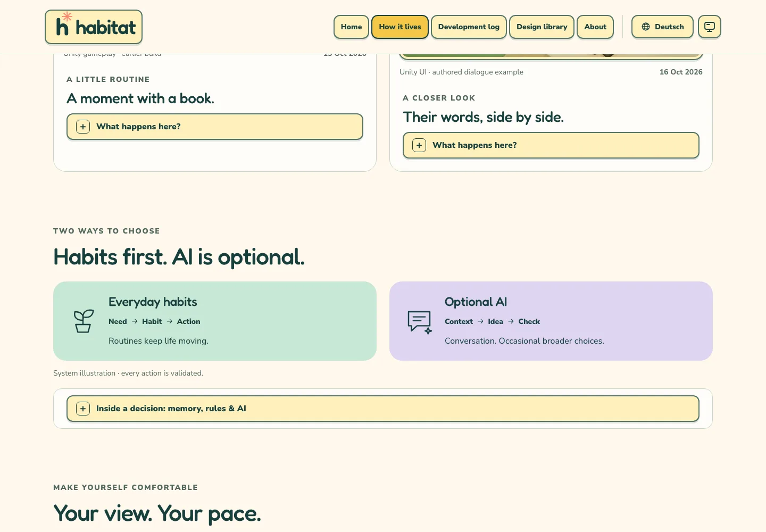Click the potted plant icon in Everyday habits

[84, 321]
